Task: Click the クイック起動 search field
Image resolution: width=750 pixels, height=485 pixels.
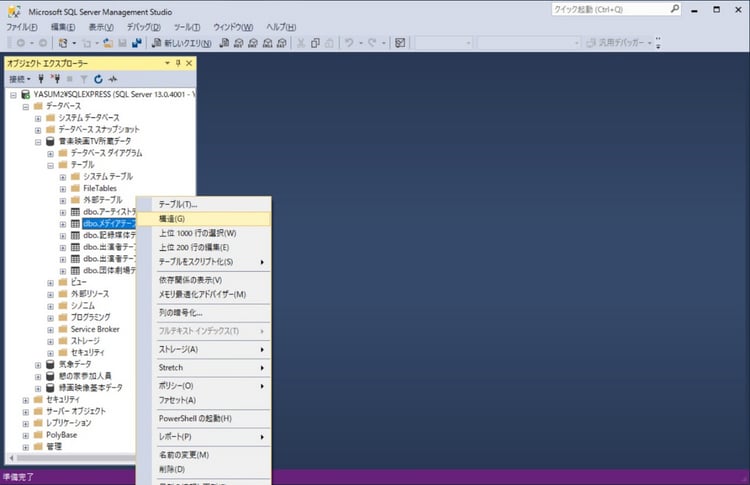Action: point(610,9)
